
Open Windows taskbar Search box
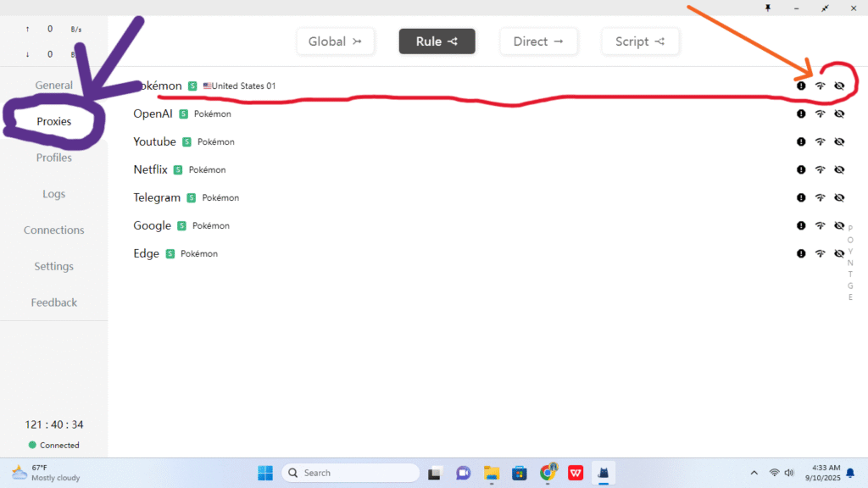[350, 473]
